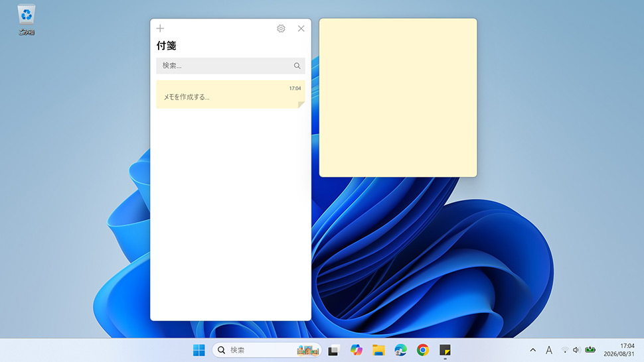This screenshot has width=644, height=362.
Task: Focus the 検索... search field in 付箋
Action: (230, 66)
